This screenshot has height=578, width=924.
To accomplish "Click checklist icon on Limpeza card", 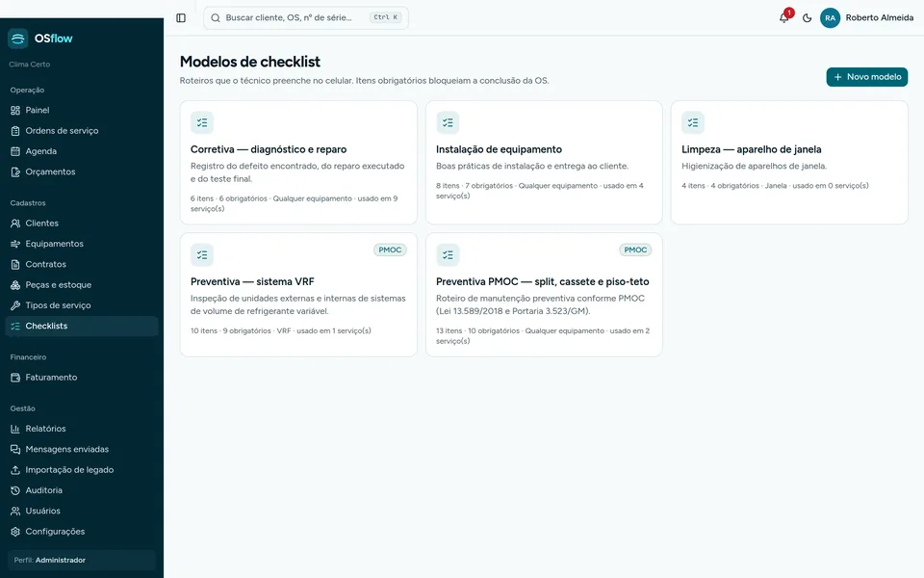I will (x=693, y=122).
